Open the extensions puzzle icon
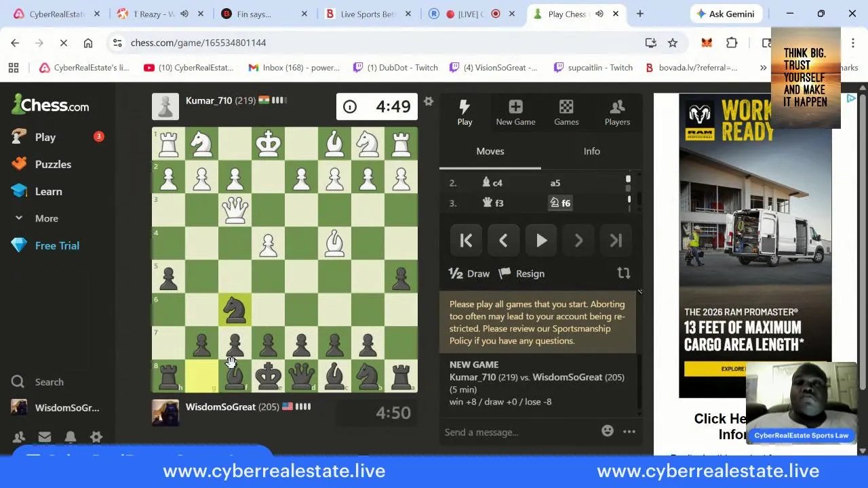 click(x=732, y=43)
